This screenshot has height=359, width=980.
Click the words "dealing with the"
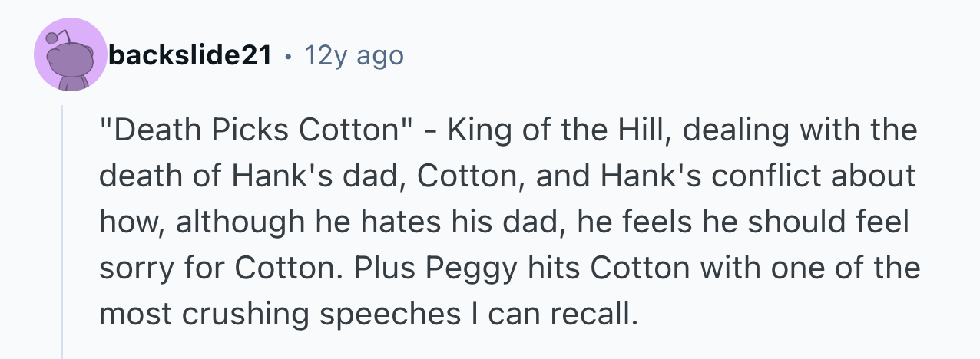[799, 130]
